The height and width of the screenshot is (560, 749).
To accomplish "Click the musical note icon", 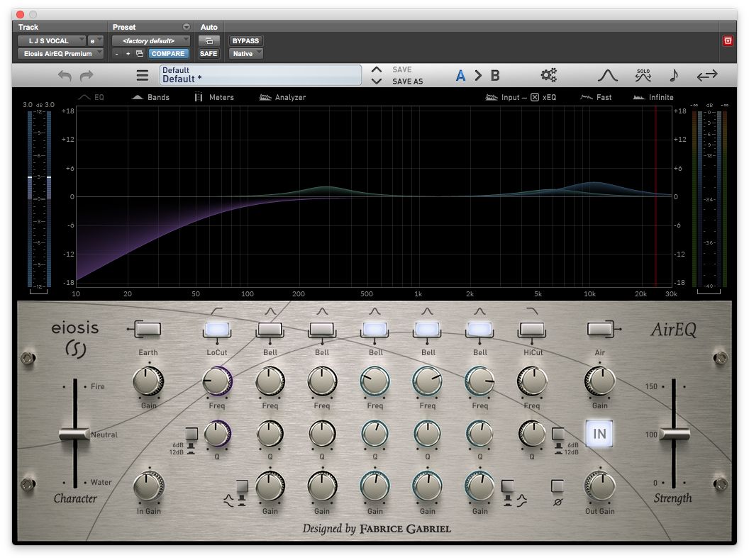I will [674, 75].
